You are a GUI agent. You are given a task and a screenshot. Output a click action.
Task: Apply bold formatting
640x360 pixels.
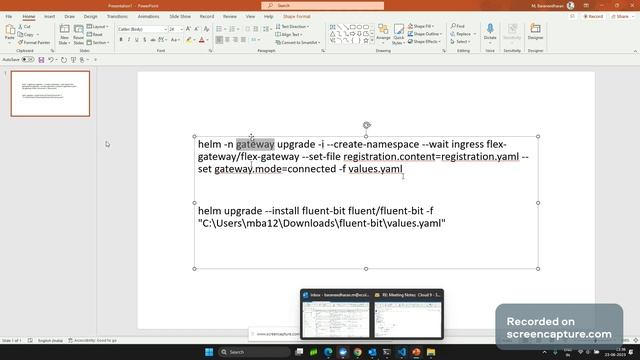[x=121, y=40]
